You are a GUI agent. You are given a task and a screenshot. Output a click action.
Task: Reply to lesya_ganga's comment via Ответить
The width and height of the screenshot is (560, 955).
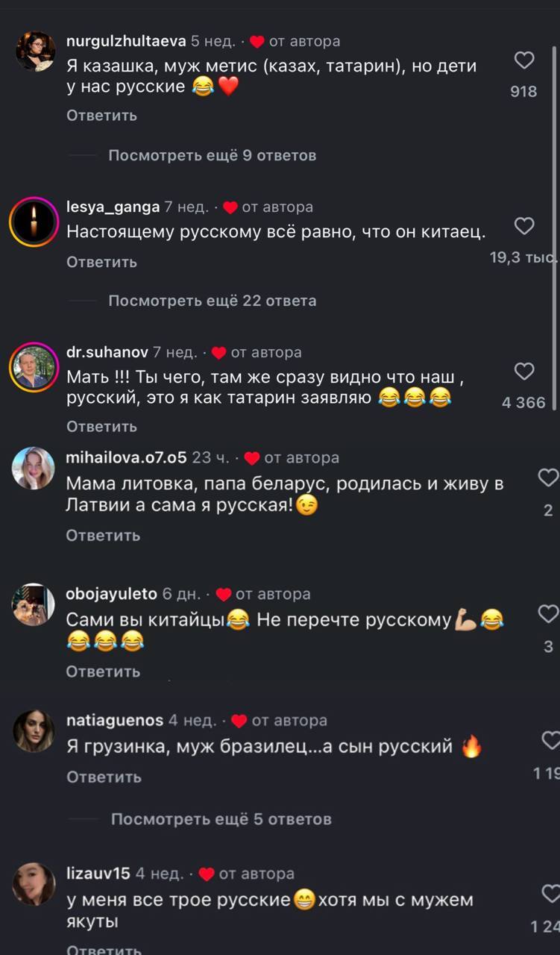[101, 262]
